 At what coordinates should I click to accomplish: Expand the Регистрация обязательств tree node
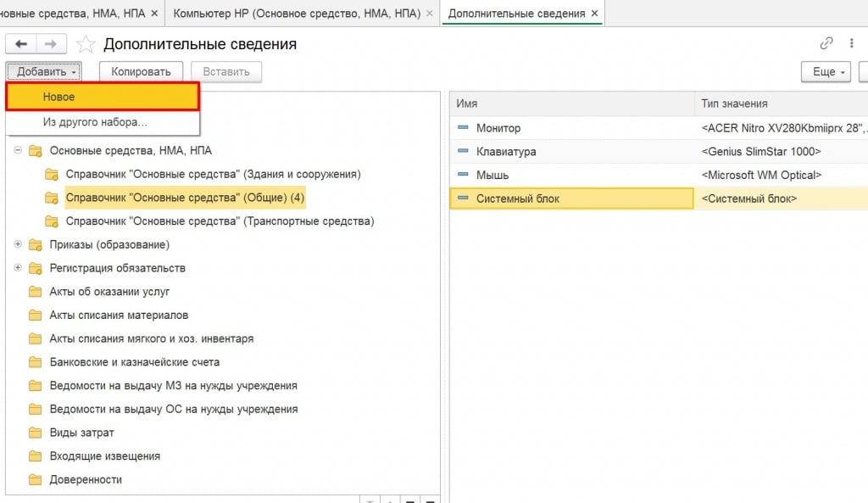point(18,269)
